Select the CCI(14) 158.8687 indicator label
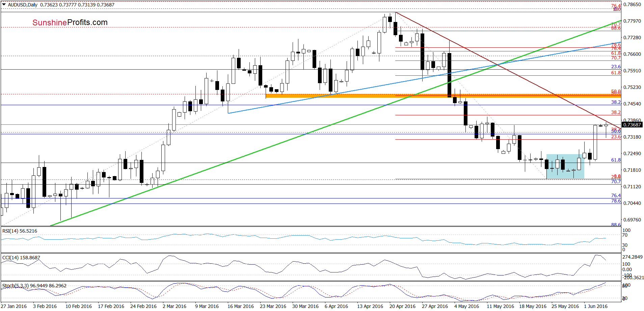 [x=21, y=258]
